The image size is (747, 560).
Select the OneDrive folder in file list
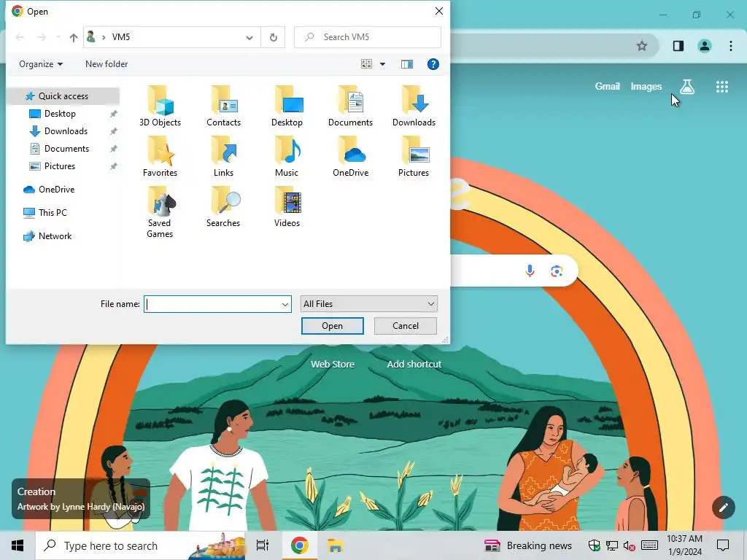[350, 157]
